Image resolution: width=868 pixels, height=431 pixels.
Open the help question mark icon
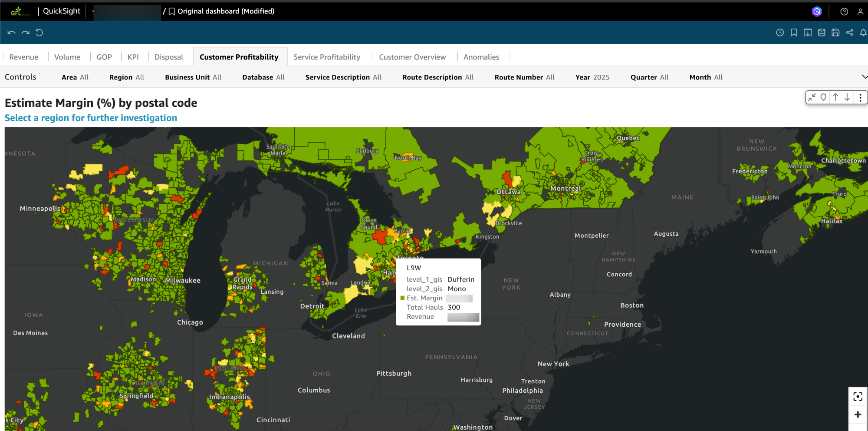[844, 12]
